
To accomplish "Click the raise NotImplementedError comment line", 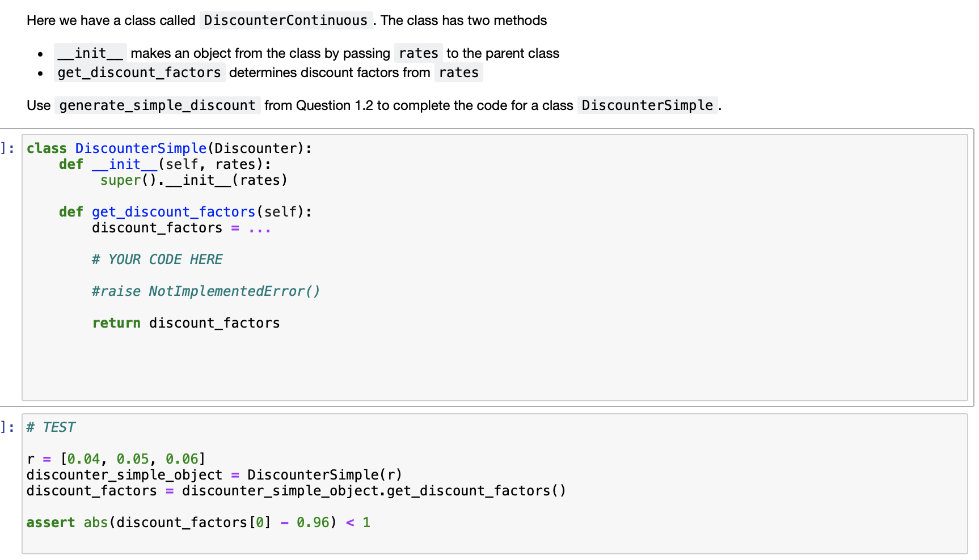I will pos(206,291).
